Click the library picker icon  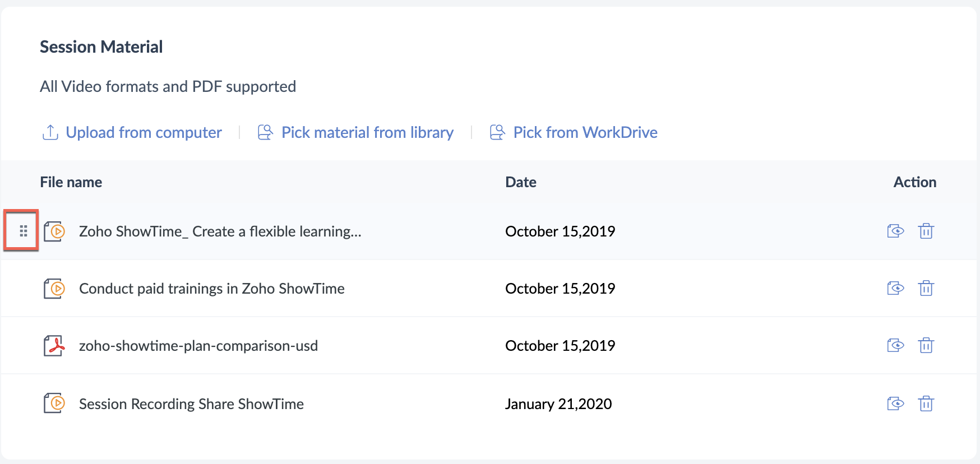coord(265,132)
